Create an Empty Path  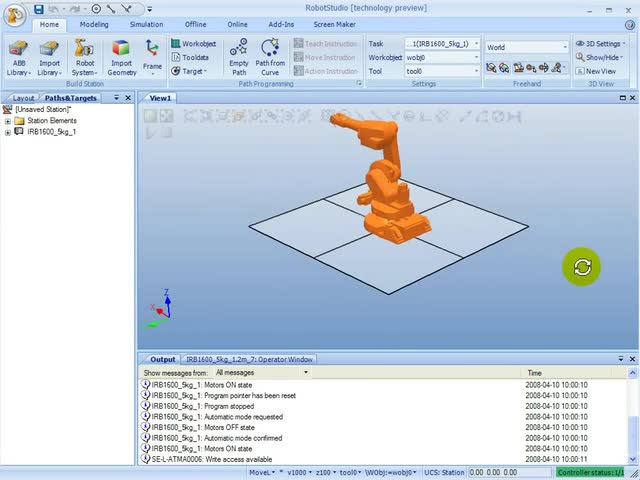point(239,58)
